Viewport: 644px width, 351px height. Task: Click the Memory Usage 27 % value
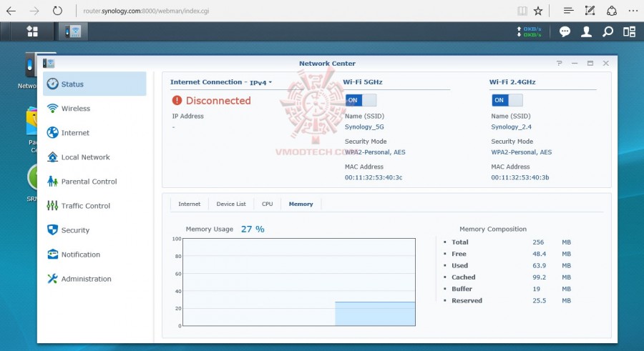253,229
